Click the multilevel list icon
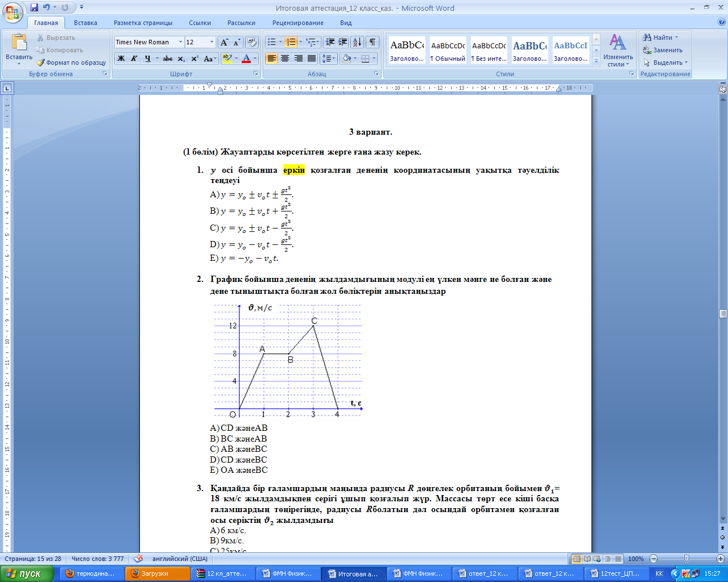The height and width of the screenshot is (582, 728). (310, 42)
